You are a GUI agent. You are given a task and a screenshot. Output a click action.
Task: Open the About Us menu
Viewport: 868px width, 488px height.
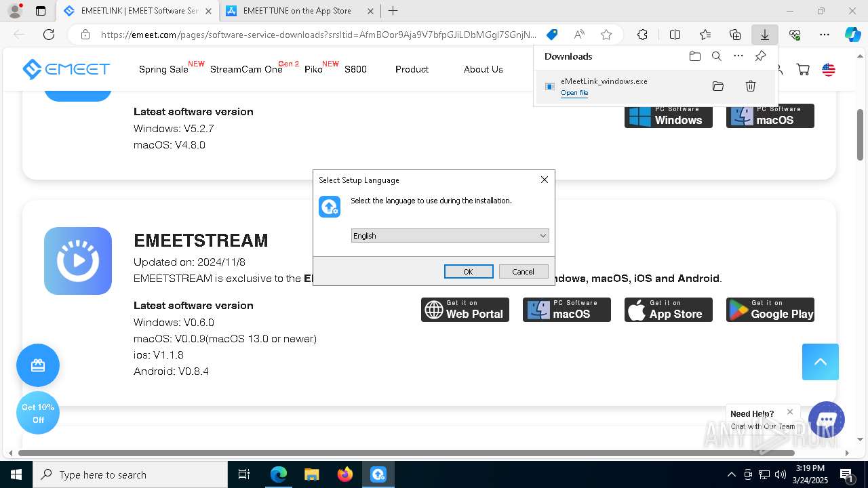(x=483, y=69)
